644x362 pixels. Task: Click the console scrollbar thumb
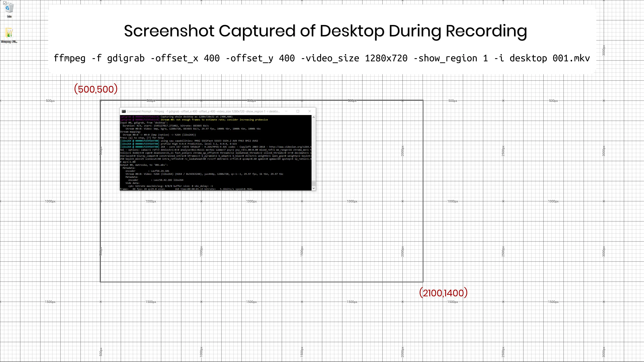(314, 183)
